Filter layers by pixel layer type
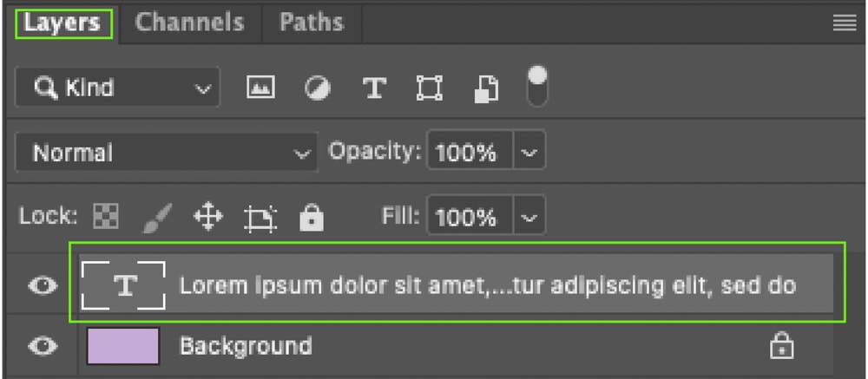 (260, 88)
